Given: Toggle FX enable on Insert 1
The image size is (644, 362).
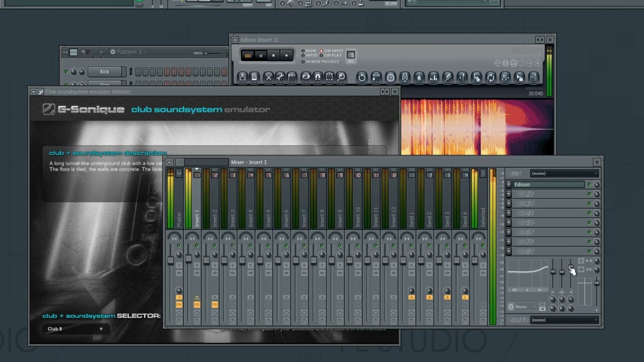Looking at the screenshot, I should (197, 305).
